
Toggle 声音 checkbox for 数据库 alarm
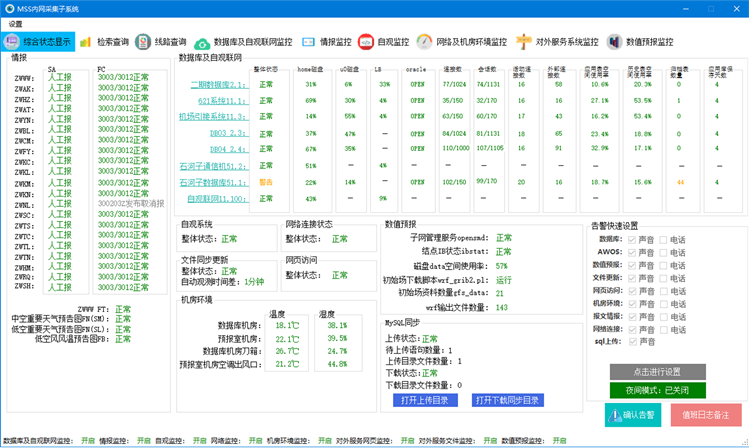pyautogui.click(x=630, y=240)
